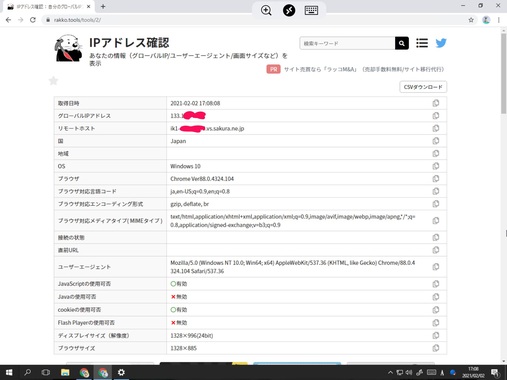Focus the 検索キーワード search field
Image resolution: width=507 pixels, height=380 pixels.
click(x=347, y=43)
